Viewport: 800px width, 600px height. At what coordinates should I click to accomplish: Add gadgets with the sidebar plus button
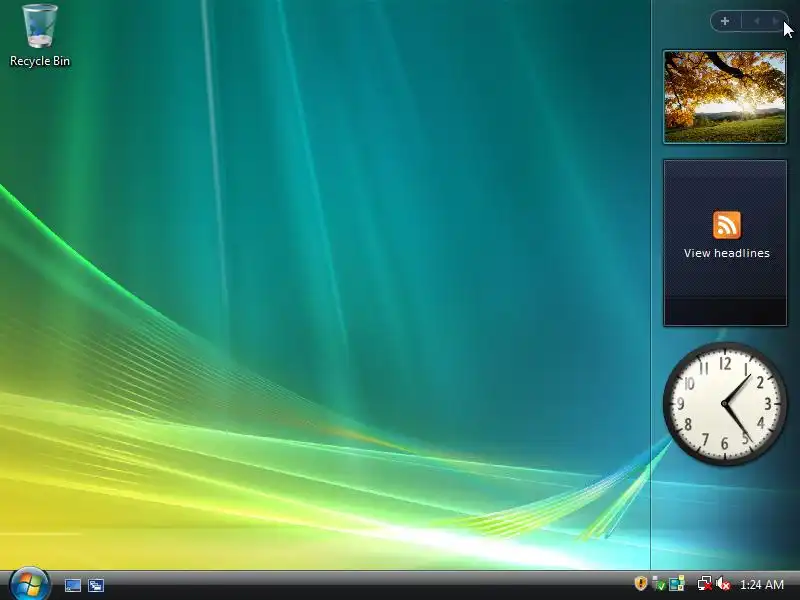pos(725,21)
